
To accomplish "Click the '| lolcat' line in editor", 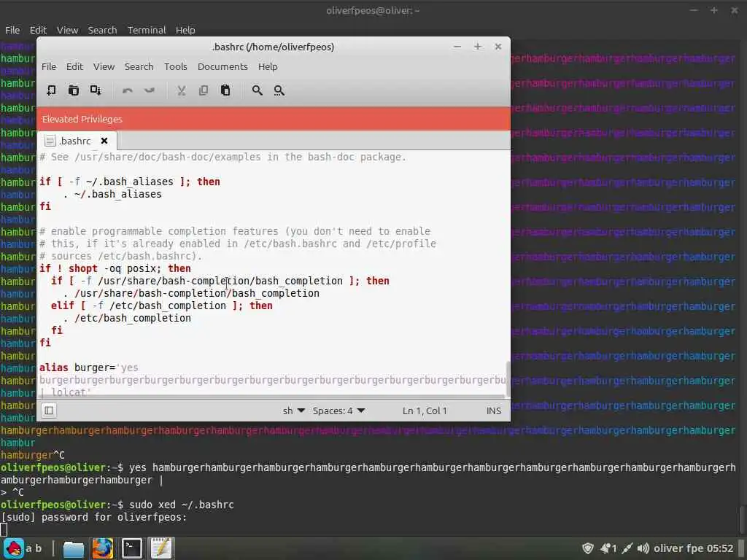I will [65, 392].
